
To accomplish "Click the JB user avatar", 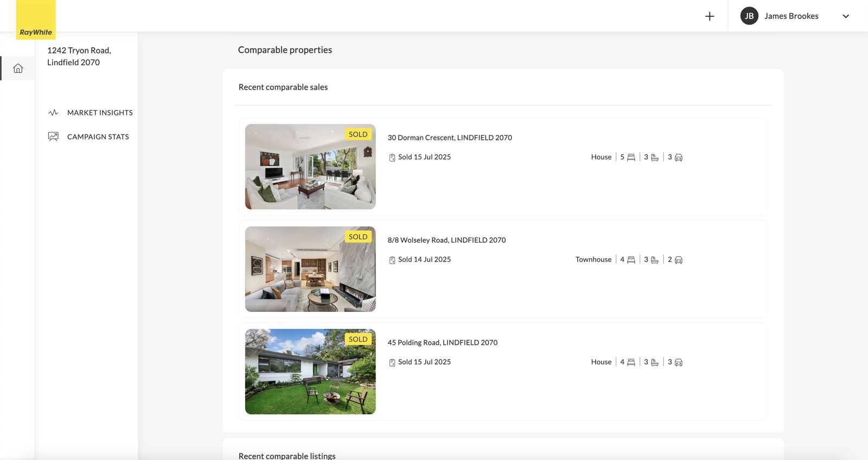I will tap(749, 16).
